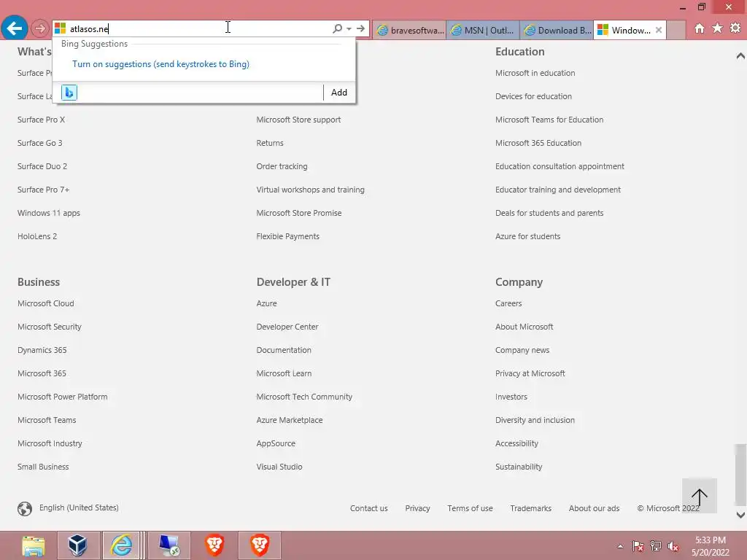Open Azure for students link

click(x=527, y=236)
